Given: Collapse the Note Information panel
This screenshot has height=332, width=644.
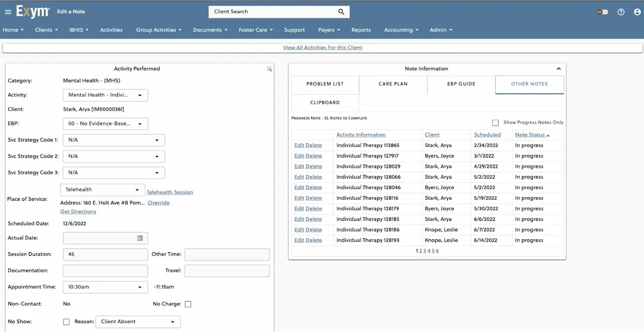Looking at the screenshot, I should [558, 68].
